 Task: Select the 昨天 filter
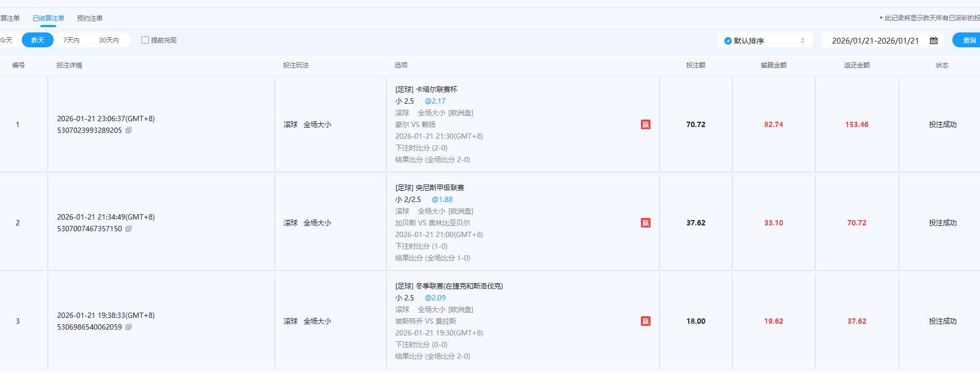(38, 40)
